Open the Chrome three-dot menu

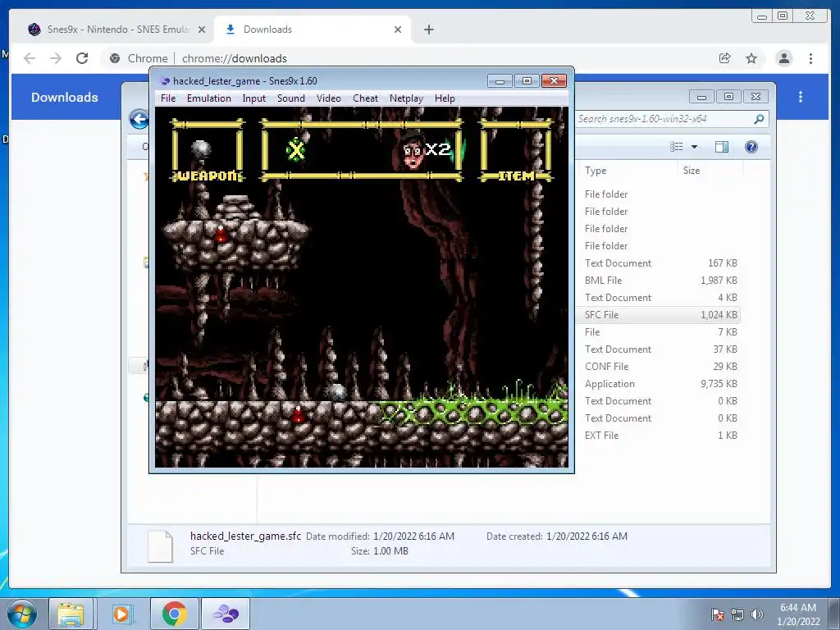point(810,58)
